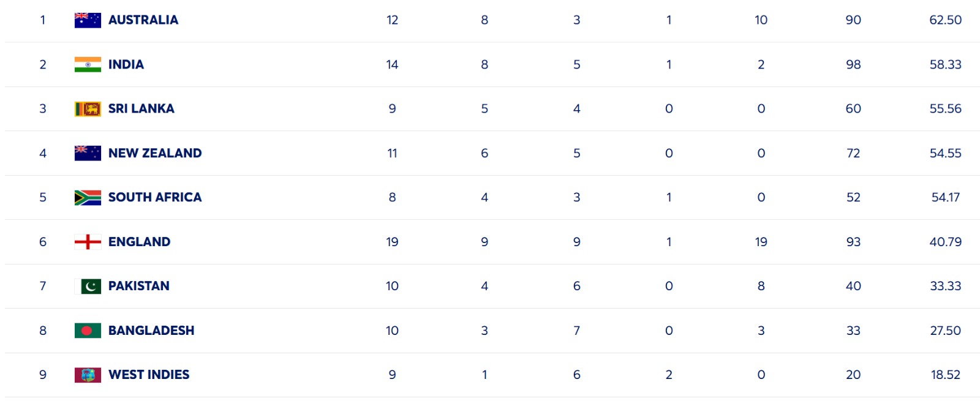Click the Pakistan flag icon
The width and height of the screenshot is (980, 401).
[x=88, y=286]
